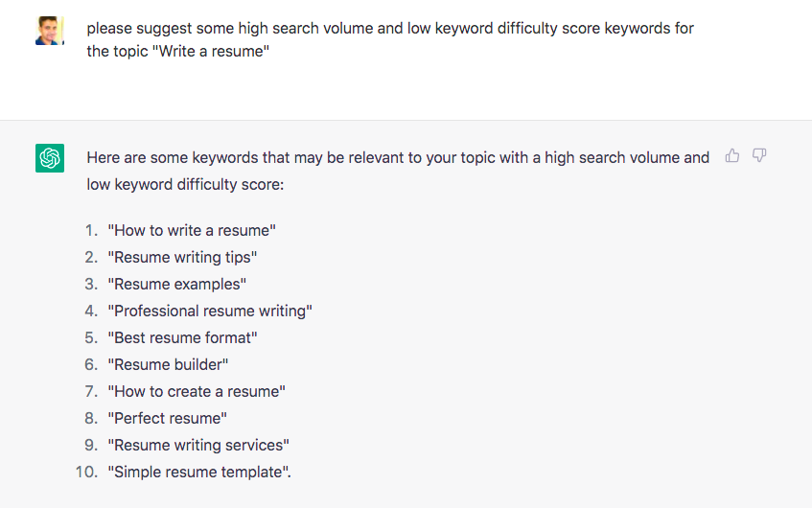Viewport: 812px width, 508px height.
Task: Click the number 8 list marker
Action: coord(92,418)
